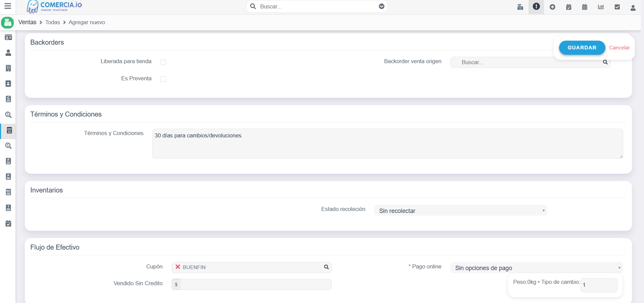Open the exclamation alerts icon
Viewport: 644px width, 303px height.
tap(536, 6)
